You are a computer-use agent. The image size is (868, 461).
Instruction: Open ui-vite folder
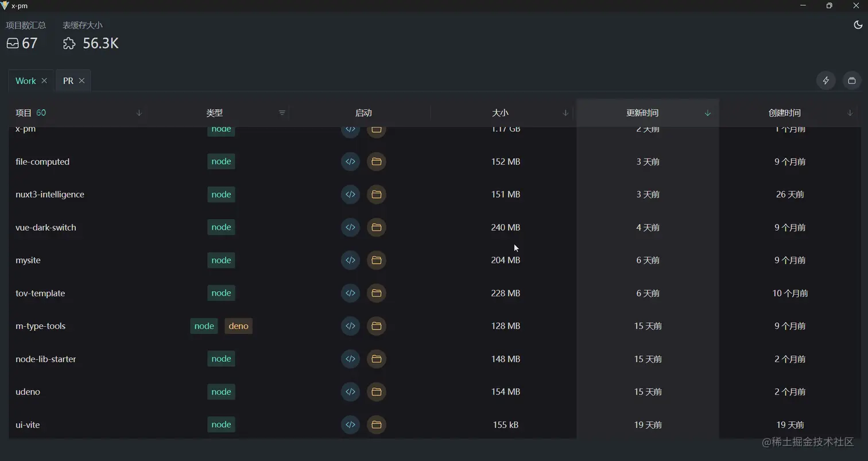coord(377,425)
